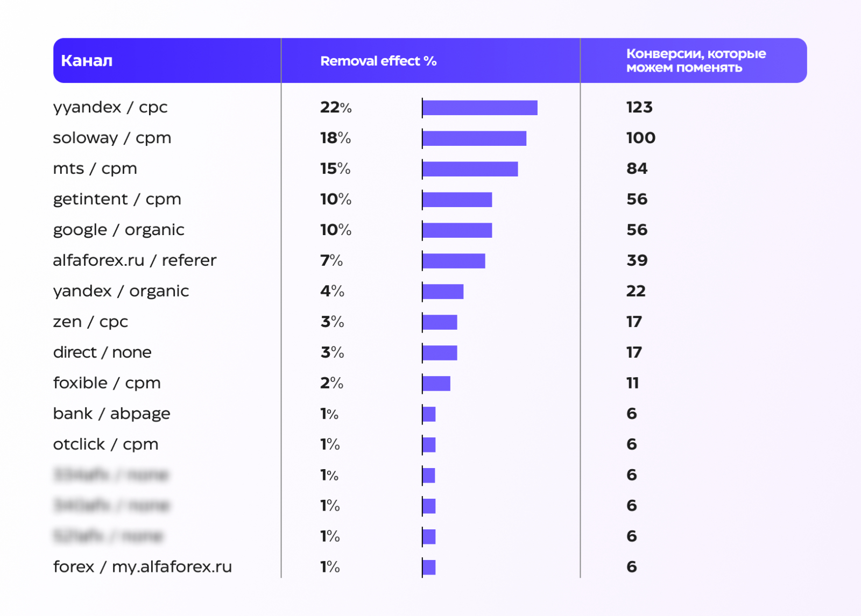The width and height of the screenshot is (861, 616).
Task: Click the small bar for bank / abpage
Action: click(429, 414)
